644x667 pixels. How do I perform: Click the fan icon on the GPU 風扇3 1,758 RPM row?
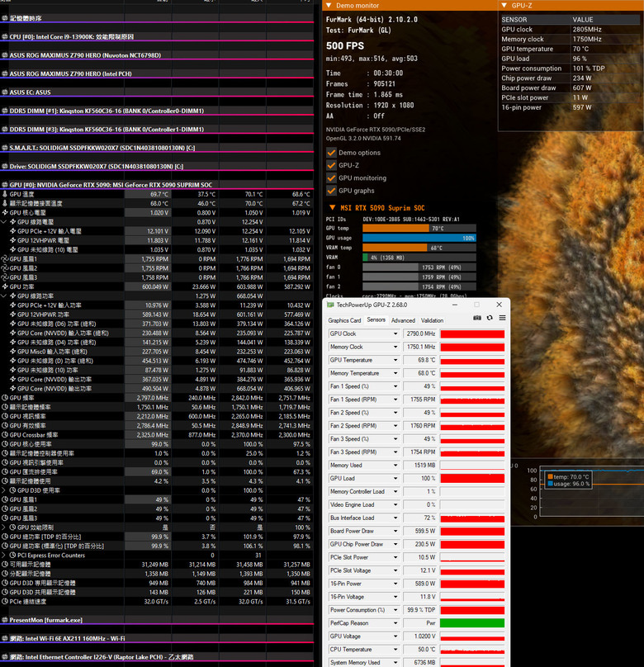coord(5,277)
